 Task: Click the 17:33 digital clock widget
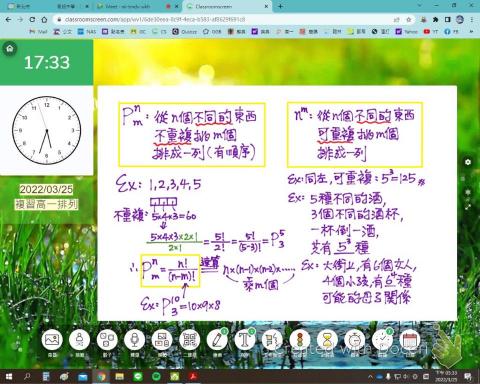47,62
